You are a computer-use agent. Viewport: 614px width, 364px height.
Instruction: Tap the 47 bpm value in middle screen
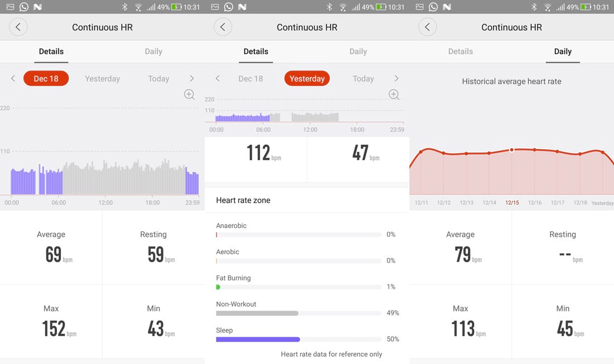coord(366,153)
